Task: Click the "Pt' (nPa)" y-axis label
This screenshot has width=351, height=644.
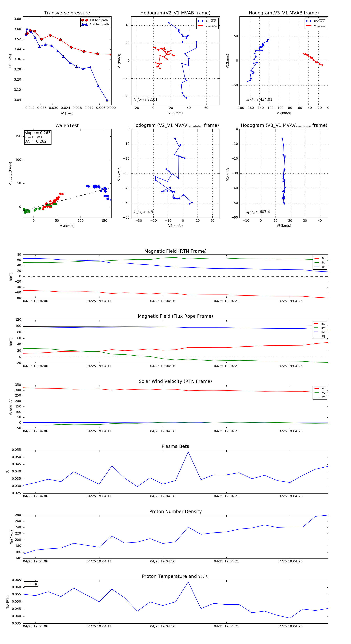Action: (10, 61)
